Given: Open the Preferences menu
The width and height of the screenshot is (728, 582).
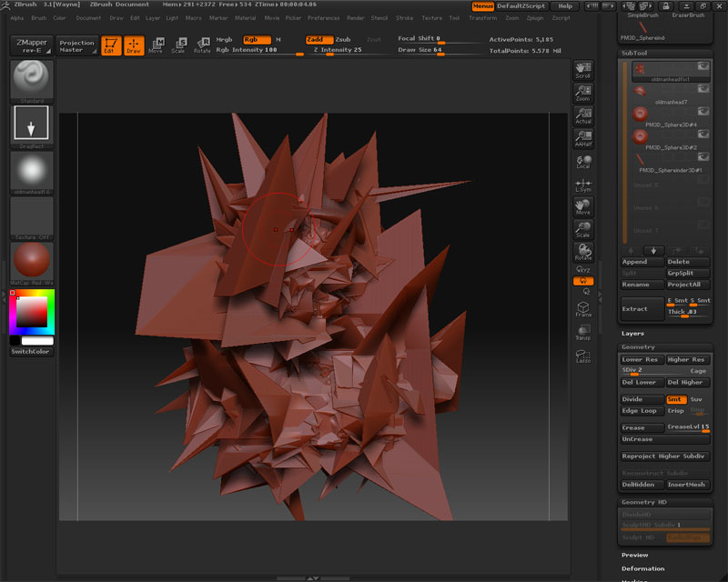Looking at the screenshot, I should [x=324, y=16].
